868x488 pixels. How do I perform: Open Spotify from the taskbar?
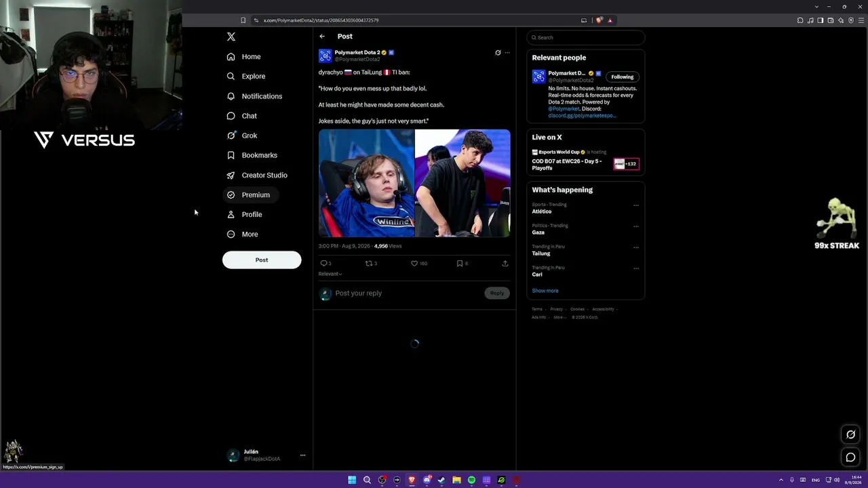471,480
